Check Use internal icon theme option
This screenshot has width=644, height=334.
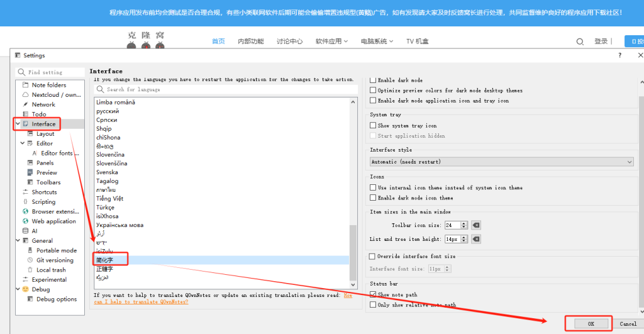(x=373, y=187)
